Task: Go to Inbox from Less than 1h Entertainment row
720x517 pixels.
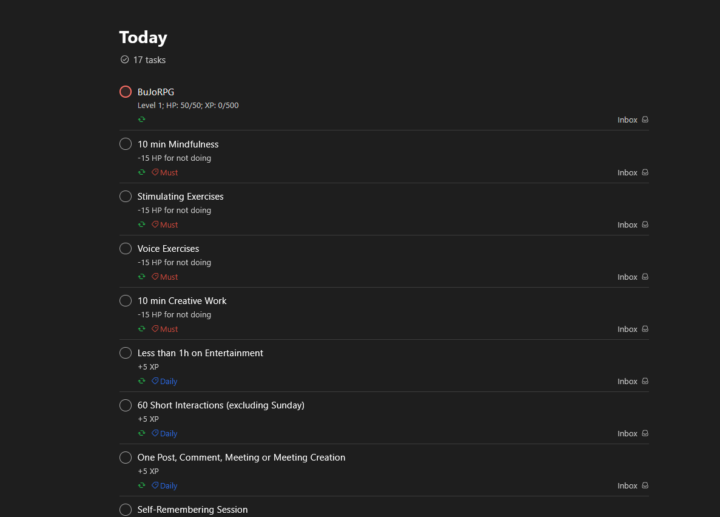Action: point(633,382)
